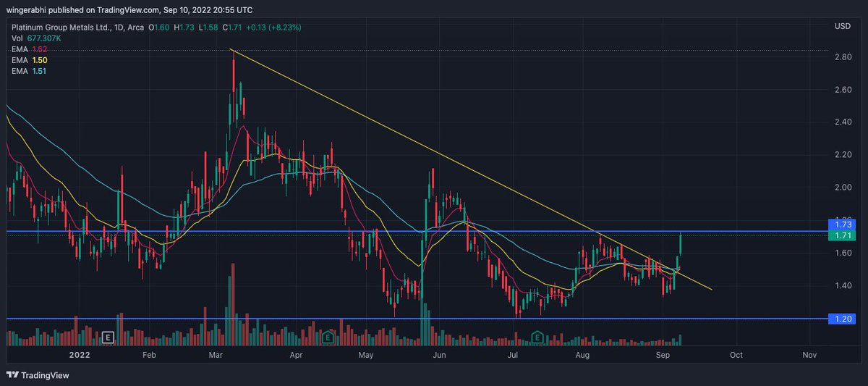
Task: Click the Jul label on the time axis
Action: [513, 356]
